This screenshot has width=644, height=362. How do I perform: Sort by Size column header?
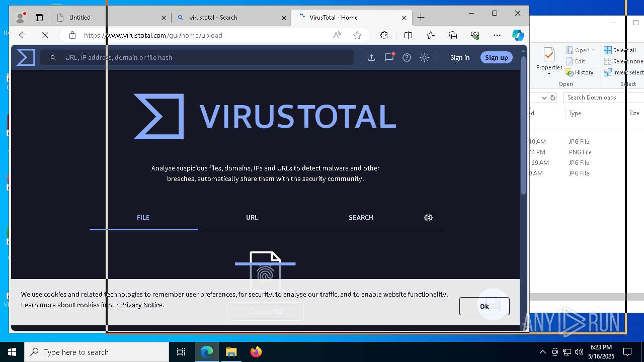tap(634, 113)
